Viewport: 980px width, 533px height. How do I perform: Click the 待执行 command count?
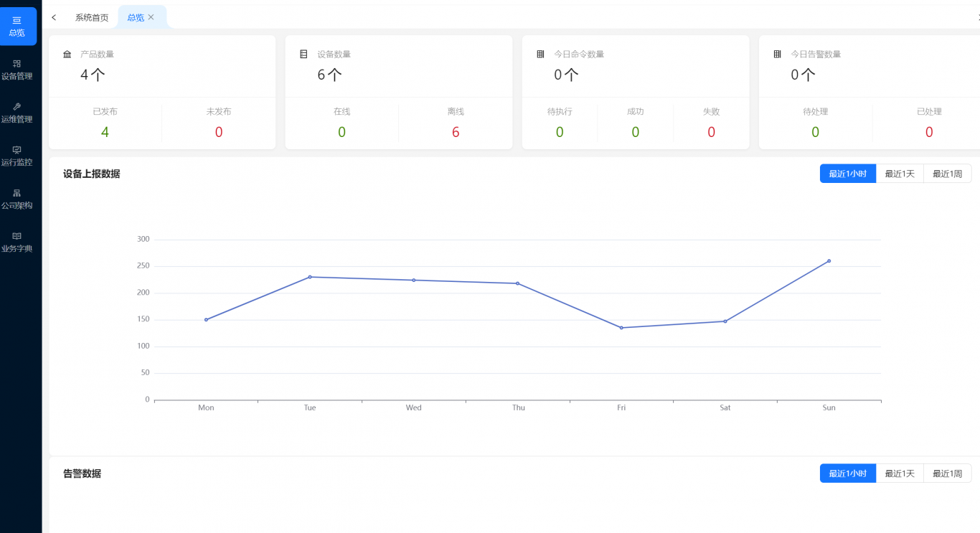(560, 132)
